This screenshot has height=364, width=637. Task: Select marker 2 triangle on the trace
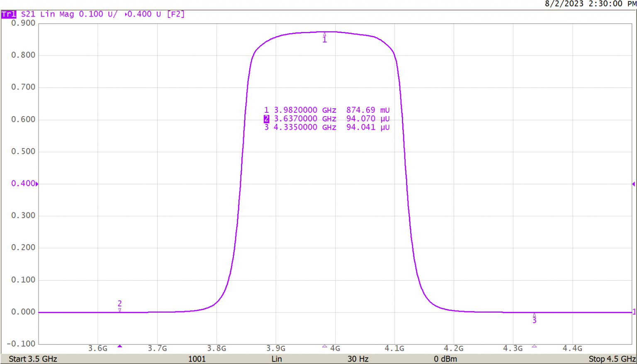tap(119, 310)
